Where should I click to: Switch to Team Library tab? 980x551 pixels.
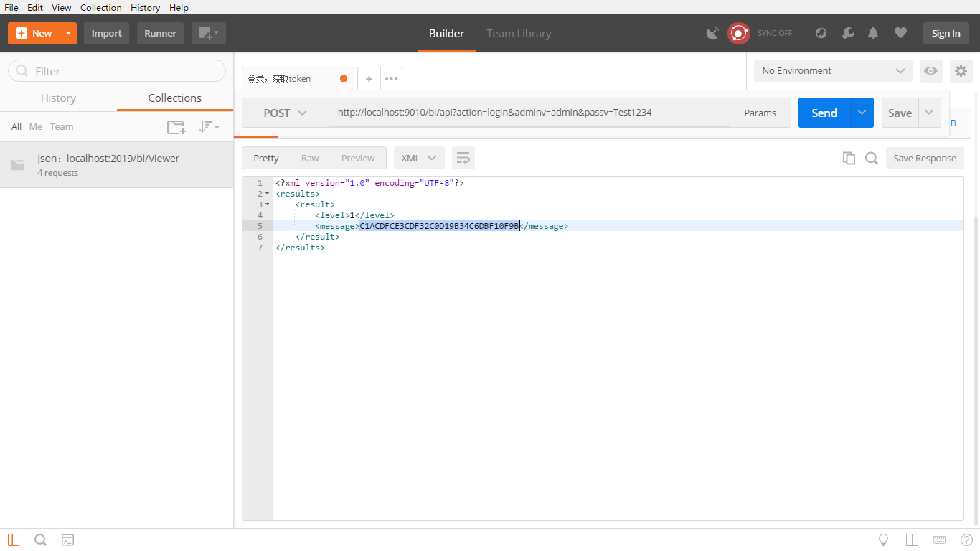(x=519, y=33)
